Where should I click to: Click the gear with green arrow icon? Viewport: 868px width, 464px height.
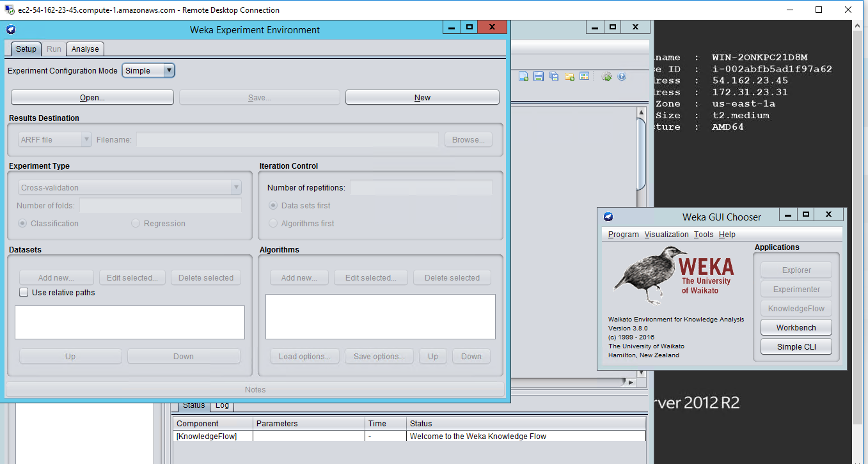606,77
